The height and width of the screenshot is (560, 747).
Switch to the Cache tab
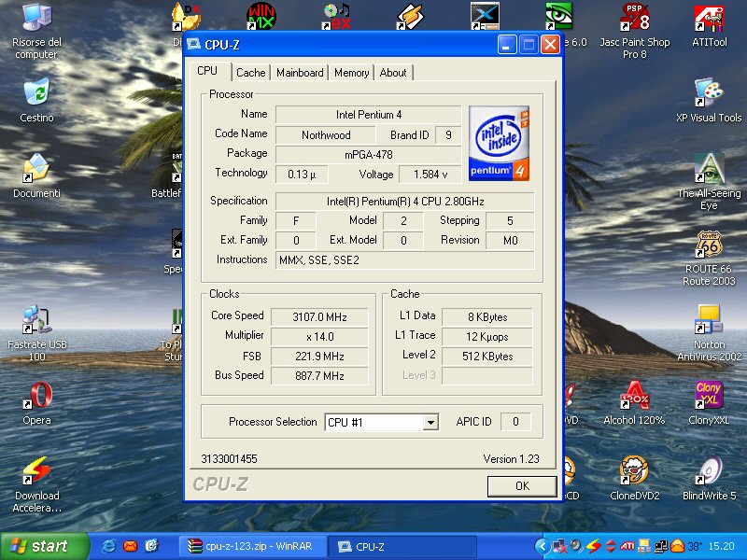(250, 73)
